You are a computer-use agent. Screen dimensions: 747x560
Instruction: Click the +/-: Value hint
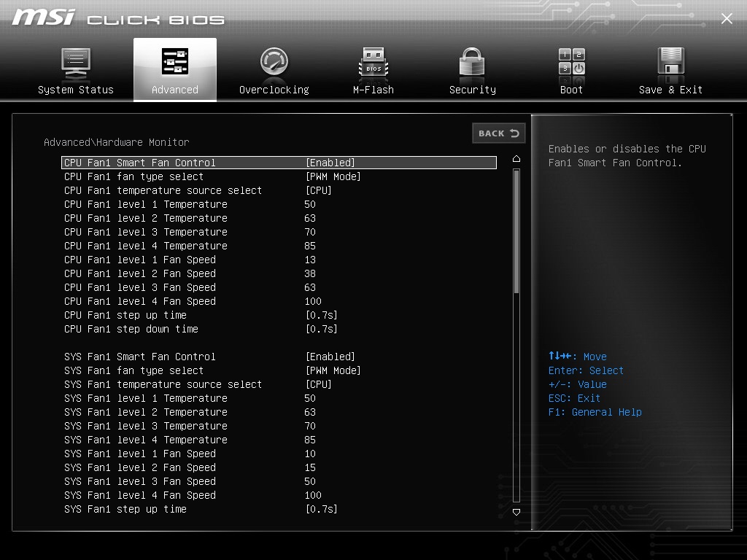[578, 384]
